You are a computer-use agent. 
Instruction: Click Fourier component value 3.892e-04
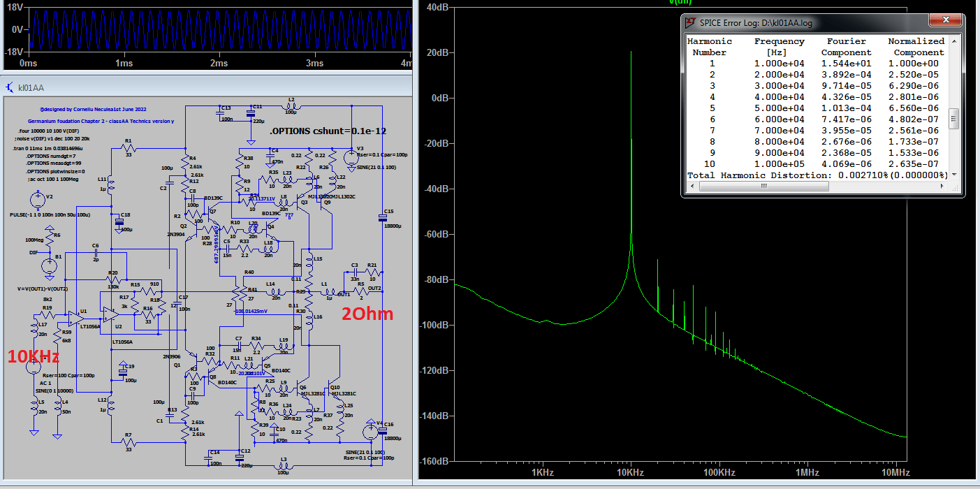pyautogui.click(x=846, y=75)
